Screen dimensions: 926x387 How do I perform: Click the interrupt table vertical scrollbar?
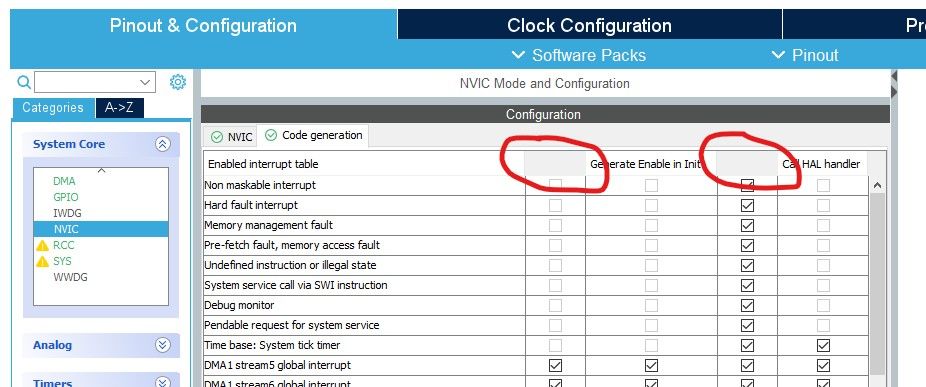point(877,284)
